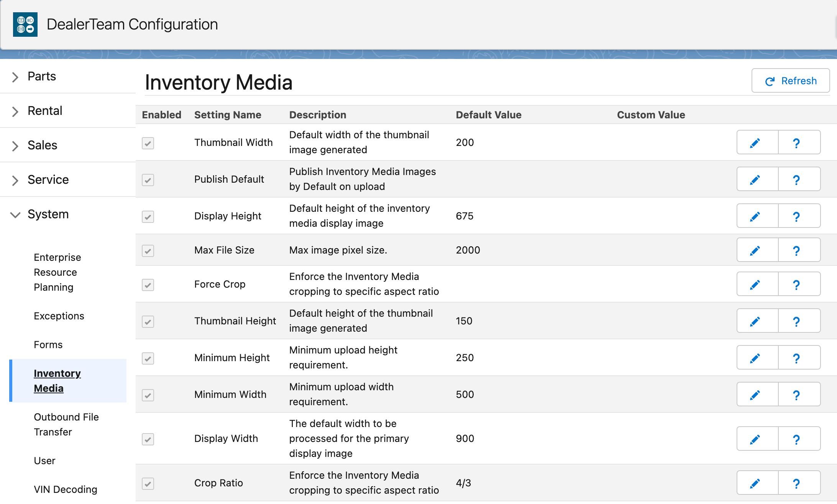Edit the Crop Ratio setting

757,483
